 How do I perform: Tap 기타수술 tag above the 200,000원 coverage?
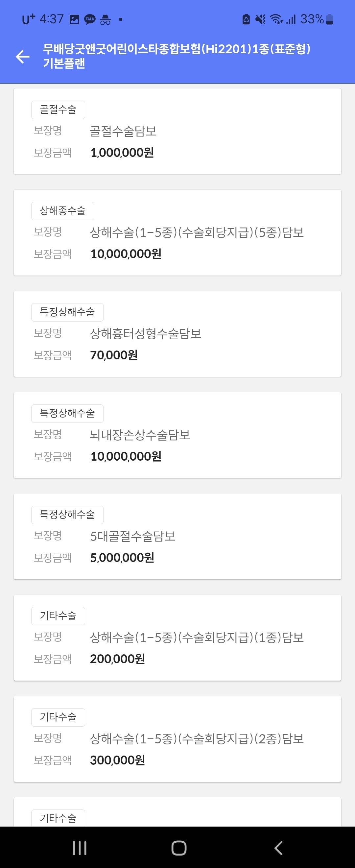click(x=58, y=616)
